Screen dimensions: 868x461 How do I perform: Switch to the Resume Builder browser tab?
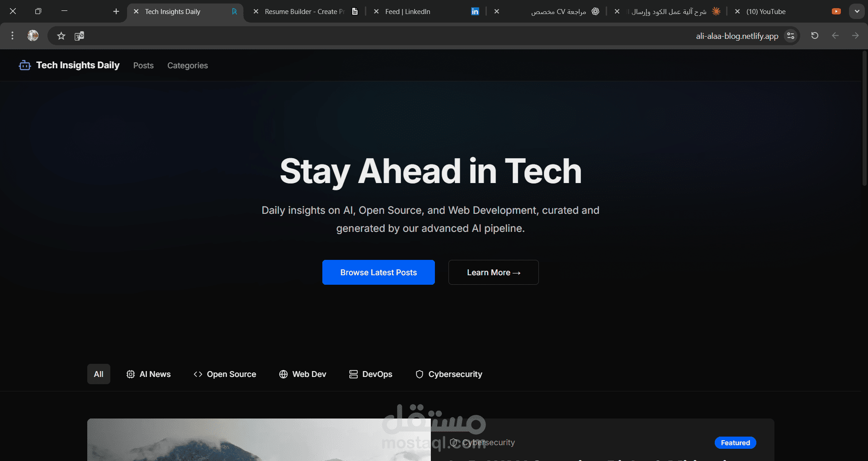(x=305, y=12)
